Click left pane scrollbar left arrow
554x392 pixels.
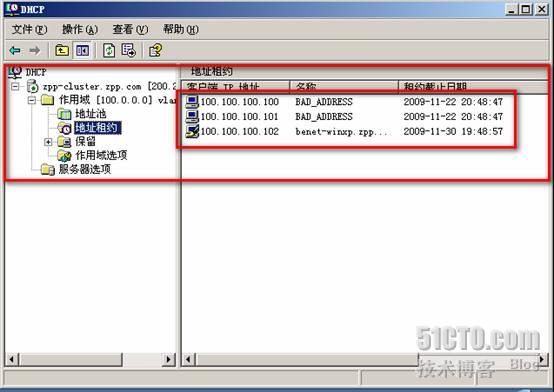(x=12, y=360)
